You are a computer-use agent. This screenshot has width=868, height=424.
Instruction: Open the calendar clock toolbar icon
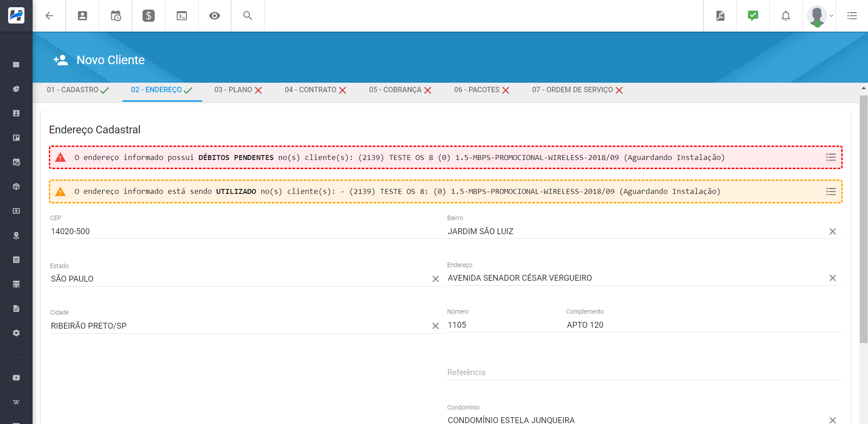point(116,16)
